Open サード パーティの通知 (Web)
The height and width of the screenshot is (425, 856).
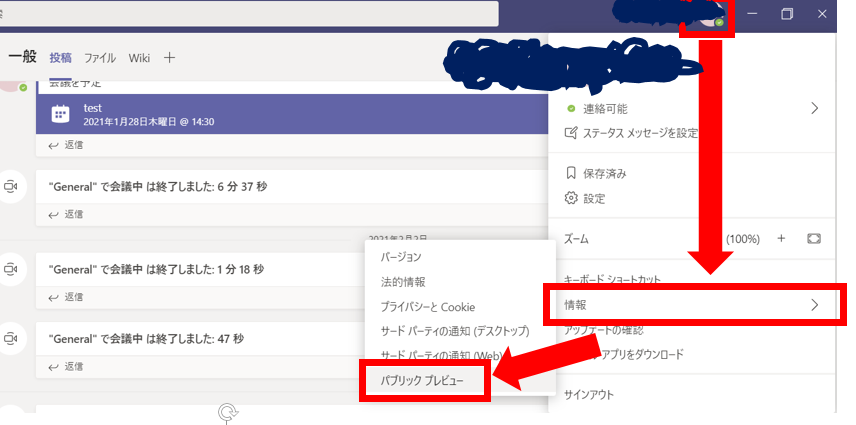441,355
